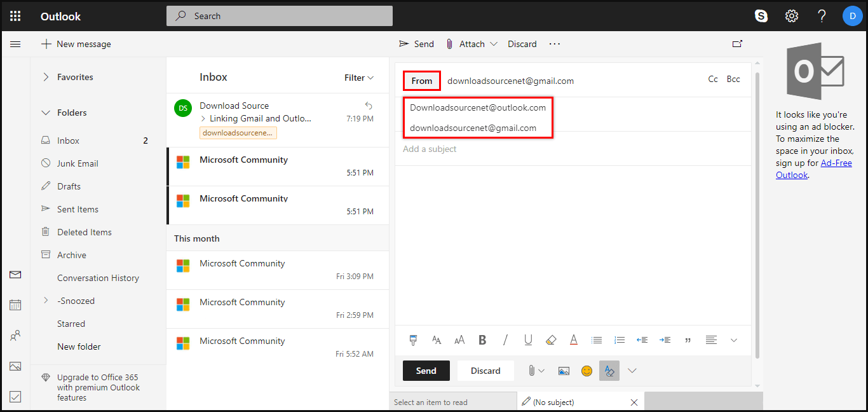Click the Search box
This screenshot has width=868, height=412.
(x=280, y=16)
